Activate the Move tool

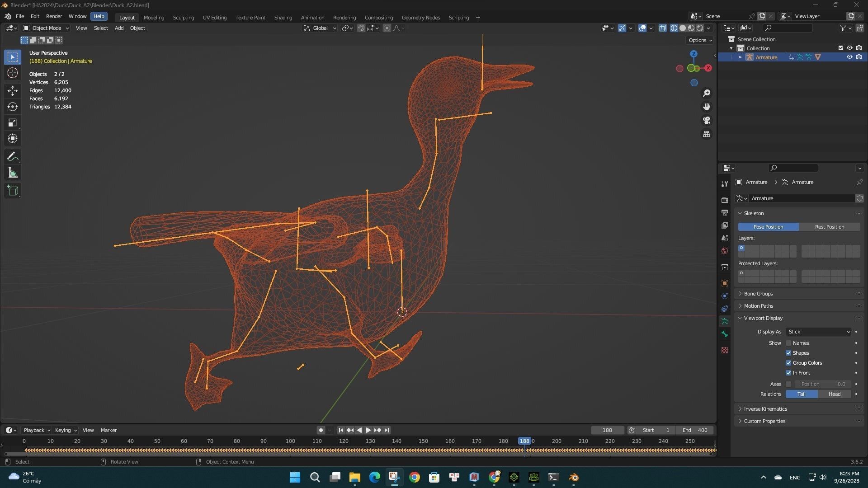[x=13, y=91]
